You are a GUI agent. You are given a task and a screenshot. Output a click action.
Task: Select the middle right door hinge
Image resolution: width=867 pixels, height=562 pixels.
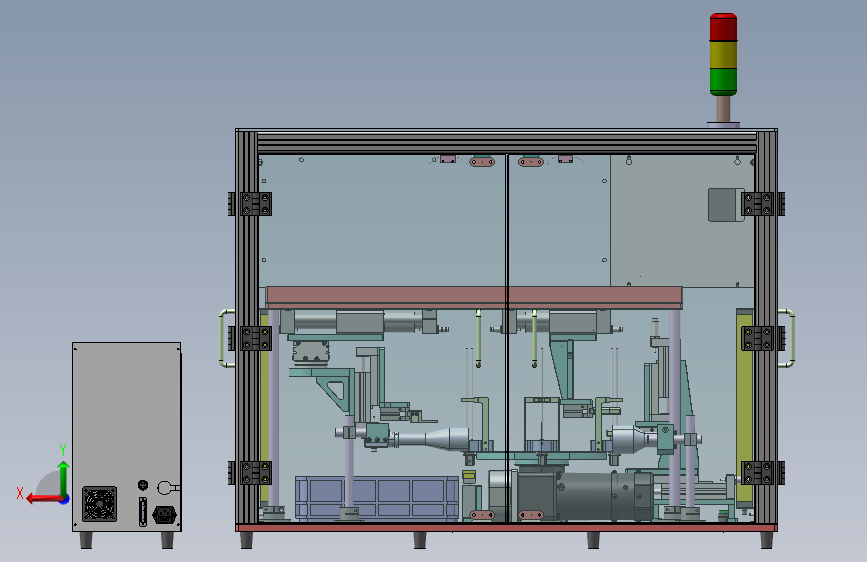tap(763, 338)
